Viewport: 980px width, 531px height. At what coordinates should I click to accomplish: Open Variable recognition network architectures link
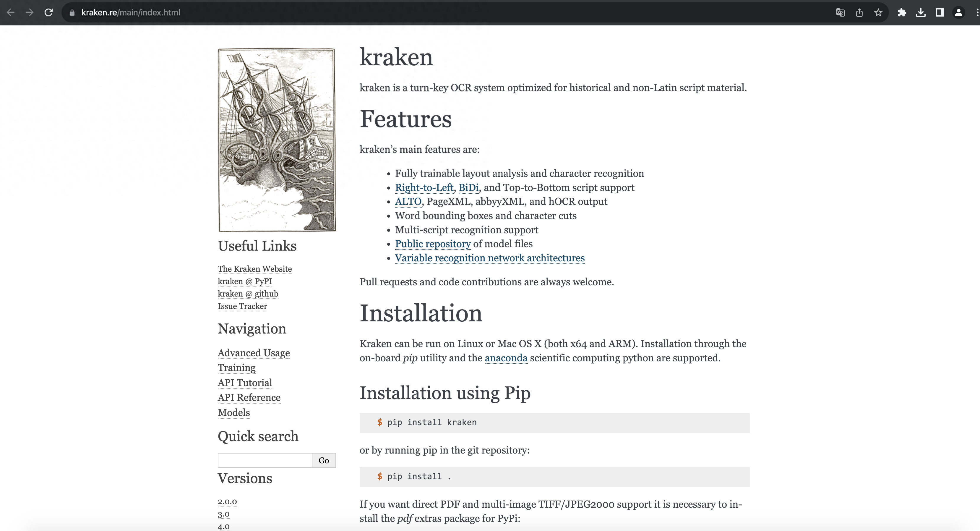pyautogui.click(x=490, y=258)
